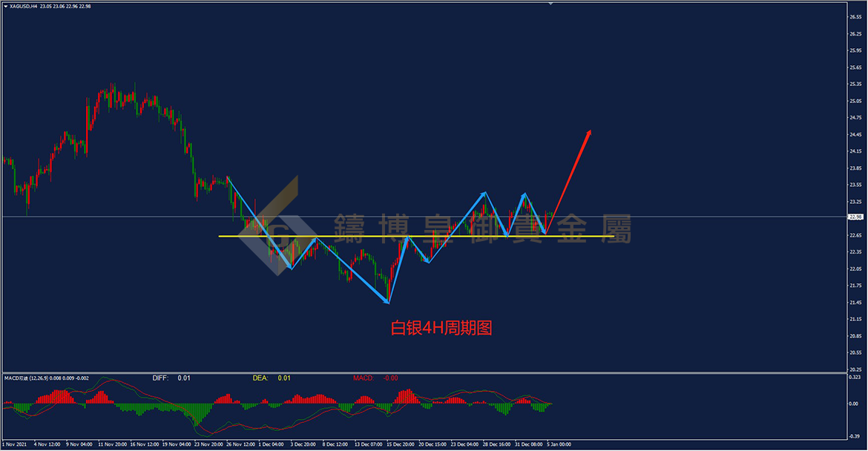868x451 pixels.
Task: Click the 28 Dec 16:00 time label
Action: pos(496,444)
